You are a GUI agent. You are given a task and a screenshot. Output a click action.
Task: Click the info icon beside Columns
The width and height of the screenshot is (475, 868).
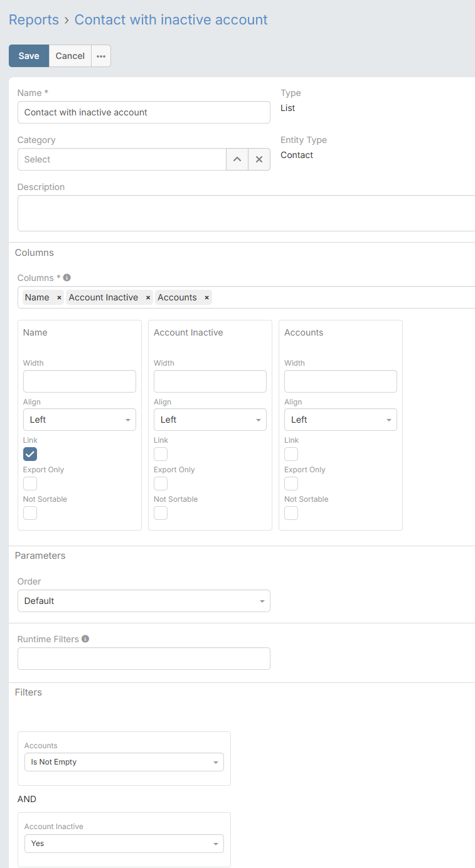coord(67,278)
